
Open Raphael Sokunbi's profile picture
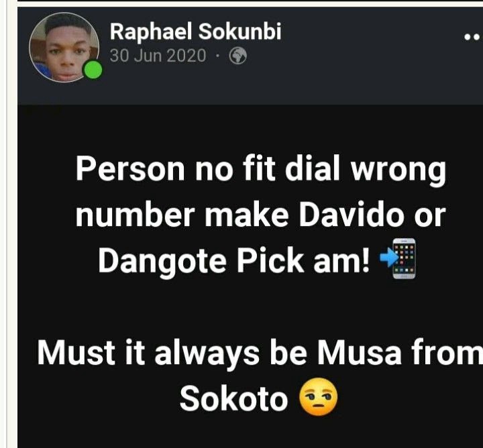[64, 48]
